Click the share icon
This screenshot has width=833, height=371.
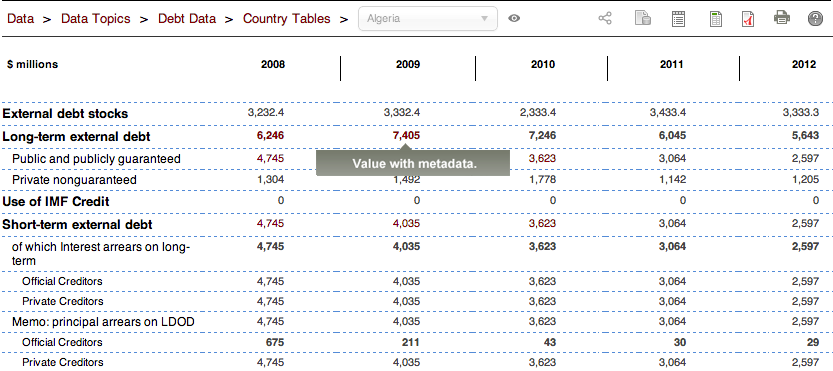point(605,19)
